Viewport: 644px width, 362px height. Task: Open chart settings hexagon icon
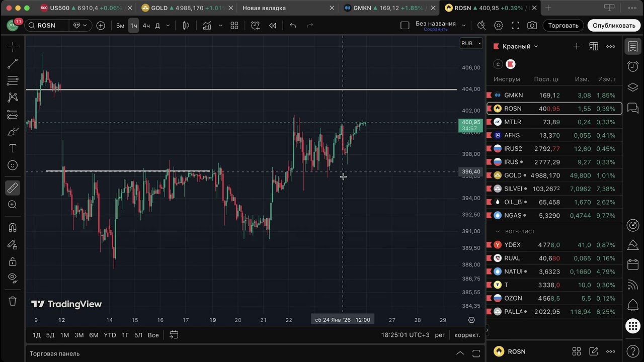[499, 26]
